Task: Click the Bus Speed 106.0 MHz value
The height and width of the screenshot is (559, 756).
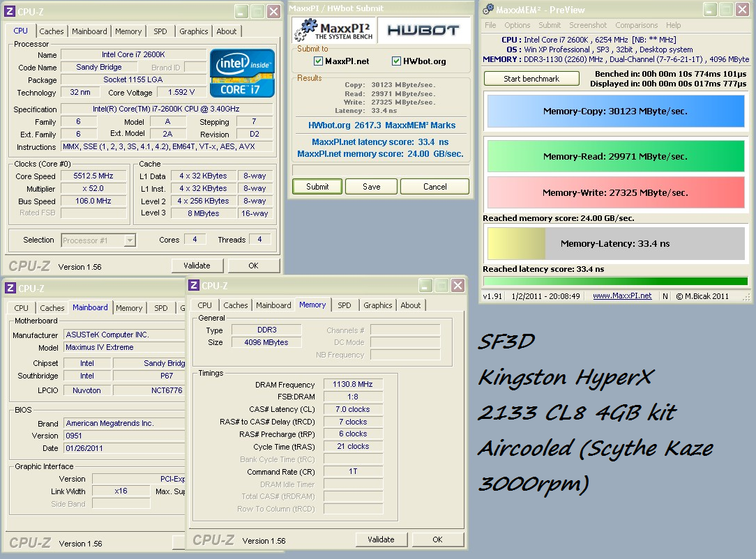Action: pos(93,201)
